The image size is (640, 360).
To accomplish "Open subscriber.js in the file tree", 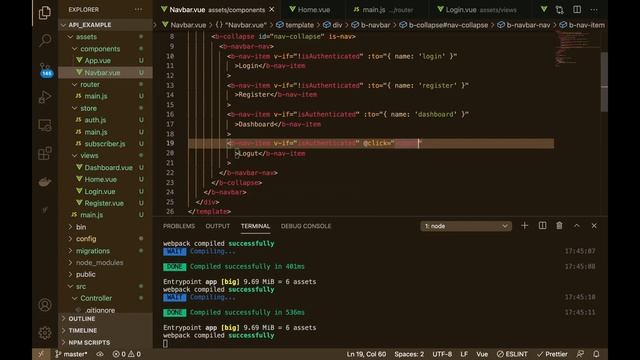I will point(105,144).
